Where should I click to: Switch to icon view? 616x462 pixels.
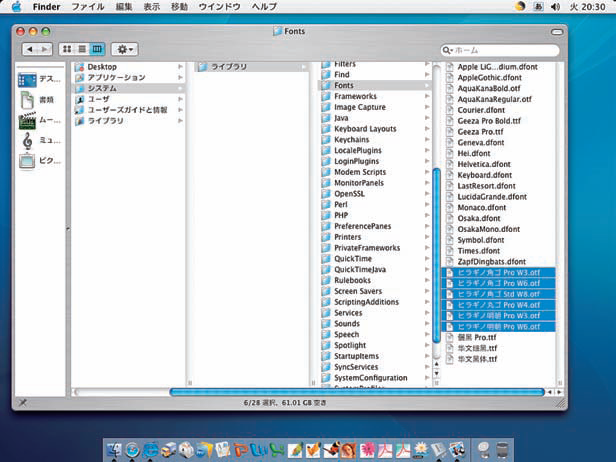click(67, 49)
